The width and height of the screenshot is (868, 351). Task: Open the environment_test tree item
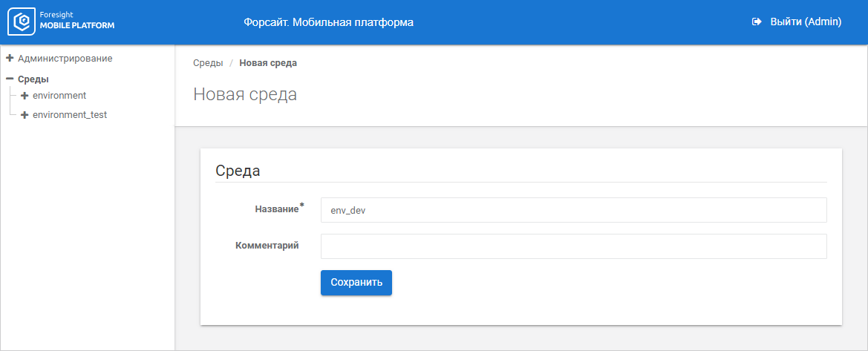click(70, 115)
